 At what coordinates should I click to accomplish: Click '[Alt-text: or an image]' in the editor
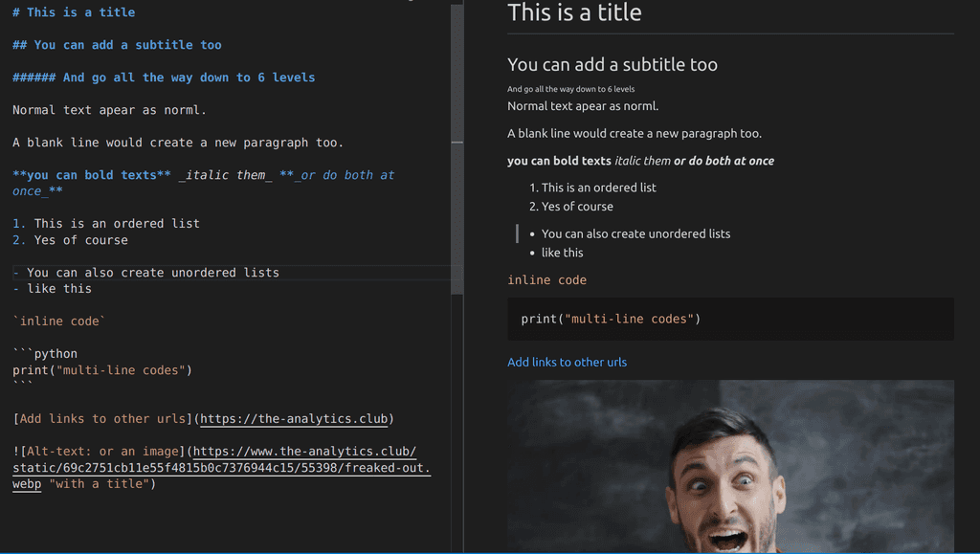[99, 451]
